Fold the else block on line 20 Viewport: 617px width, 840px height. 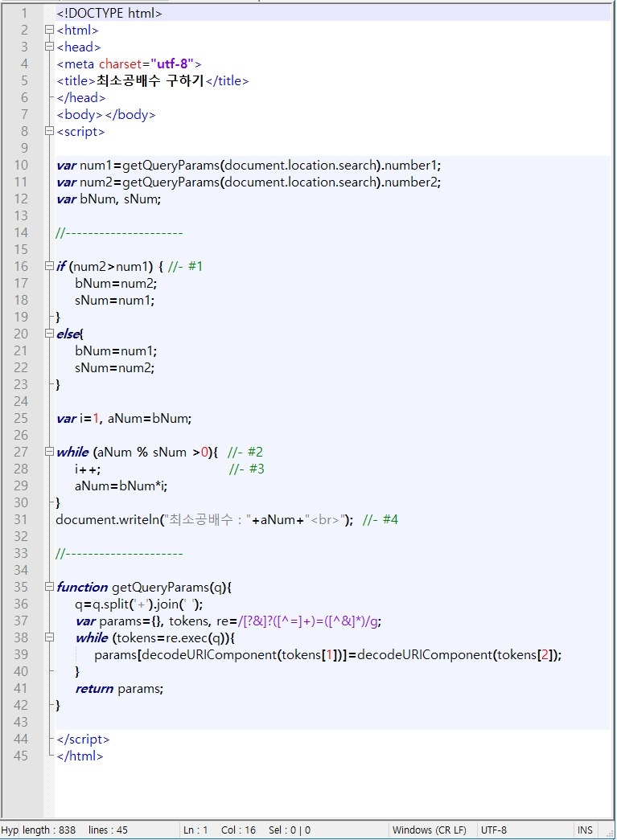click(49, 334)
